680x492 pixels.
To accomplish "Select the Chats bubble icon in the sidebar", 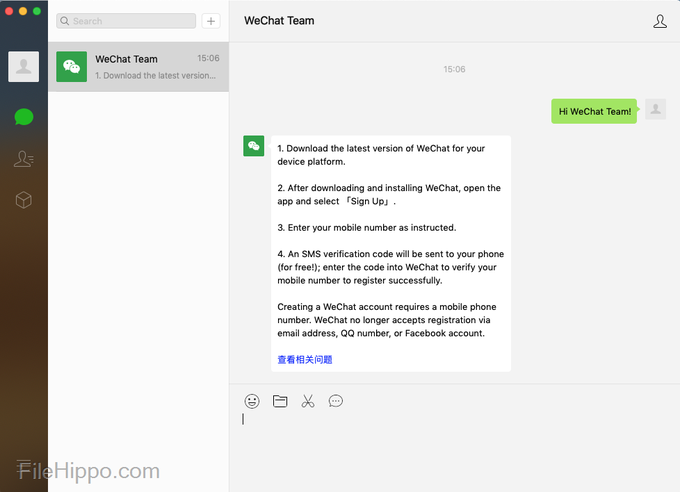I will [x=23, y=117].
